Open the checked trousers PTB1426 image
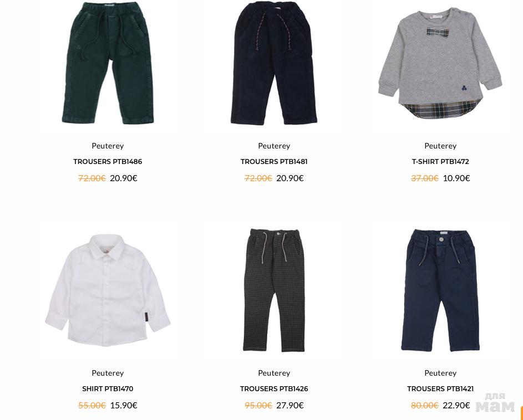Viewport: 523px width, 420px height. click(x=274, y=290)
